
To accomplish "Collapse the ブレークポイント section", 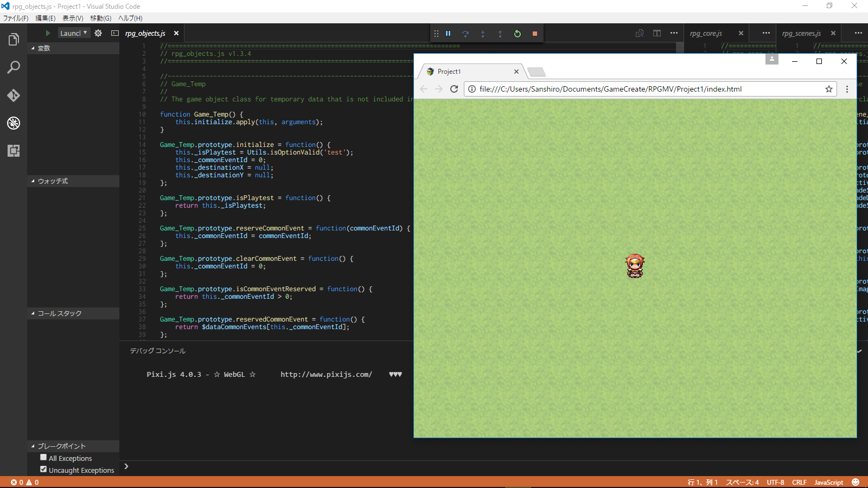I will tap(73, 446).
